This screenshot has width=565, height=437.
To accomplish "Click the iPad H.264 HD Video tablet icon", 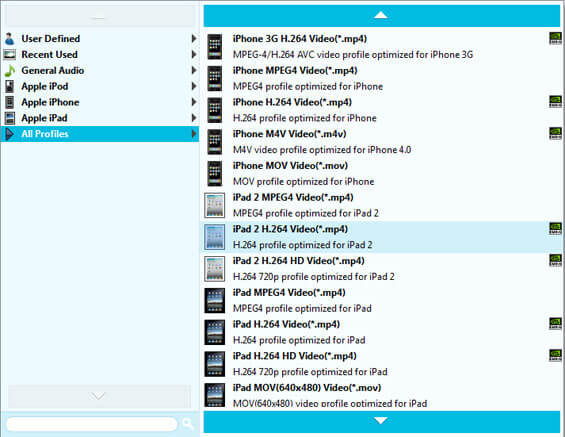I will (x=215, y=364).
